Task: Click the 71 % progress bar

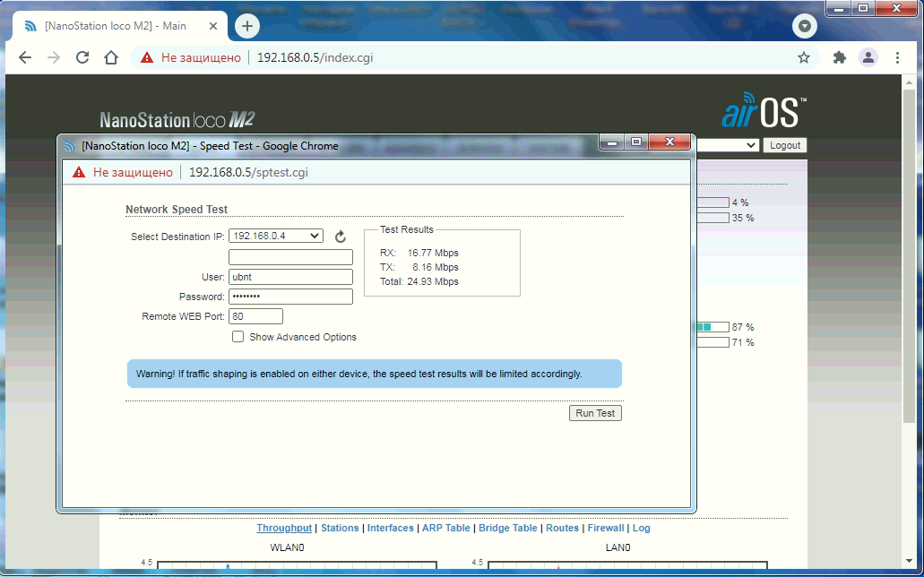Action: (712, 342)
